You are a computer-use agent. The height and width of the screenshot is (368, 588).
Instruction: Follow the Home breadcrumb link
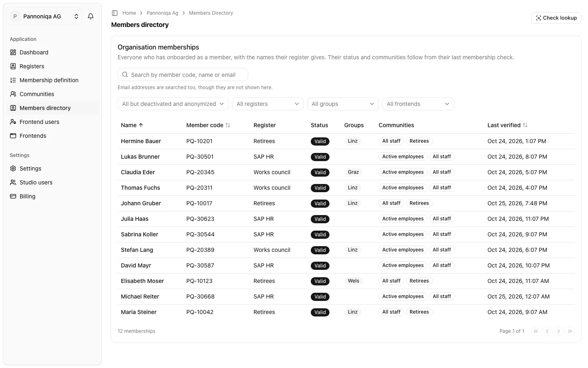[129, 13]
